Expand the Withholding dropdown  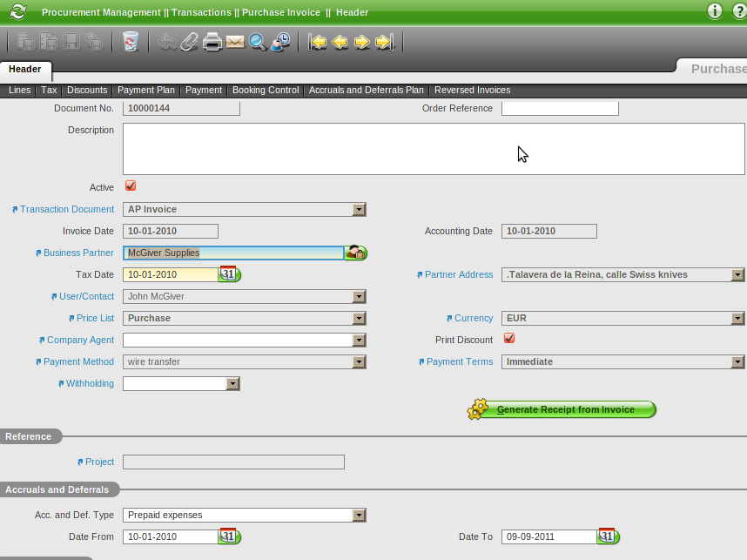(x=232, y=383)
